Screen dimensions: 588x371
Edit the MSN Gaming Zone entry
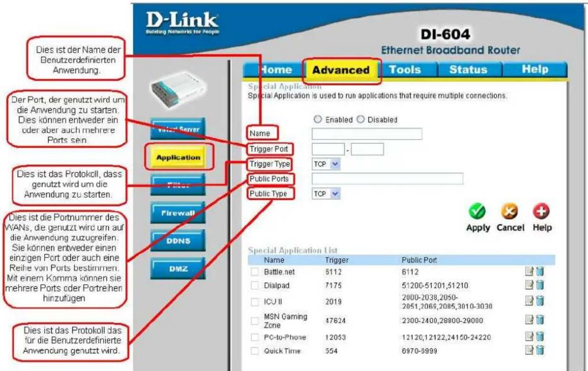[x=529, y=320]
